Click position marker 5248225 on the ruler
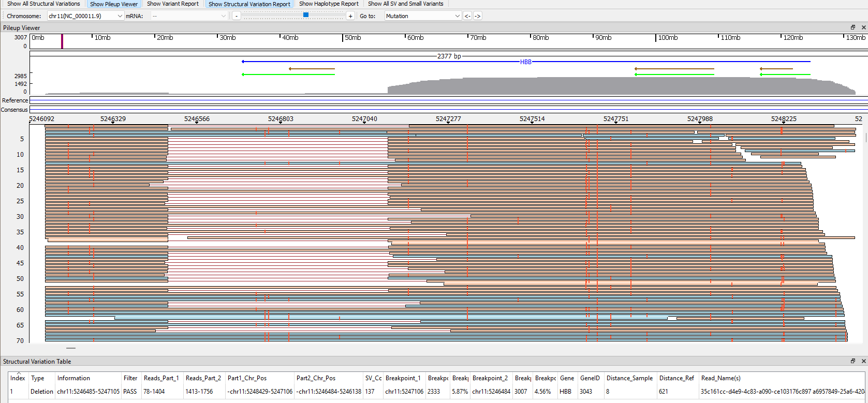 click(784, 119)
